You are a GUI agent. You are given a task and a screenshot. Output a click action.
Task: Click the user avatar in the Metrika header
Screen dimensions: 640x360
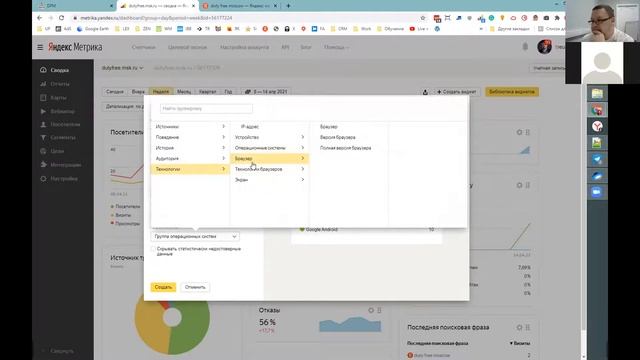(x=544, y=47)
